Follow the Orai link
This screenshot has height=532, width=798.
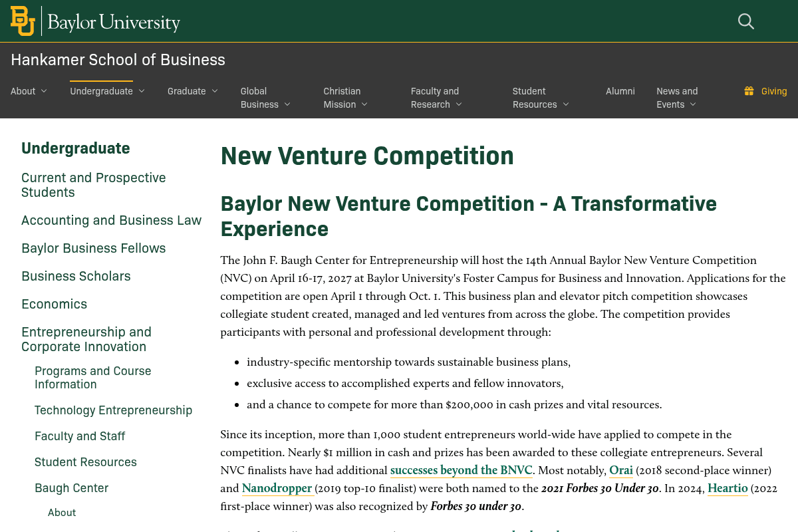click(x=621, y=470)
